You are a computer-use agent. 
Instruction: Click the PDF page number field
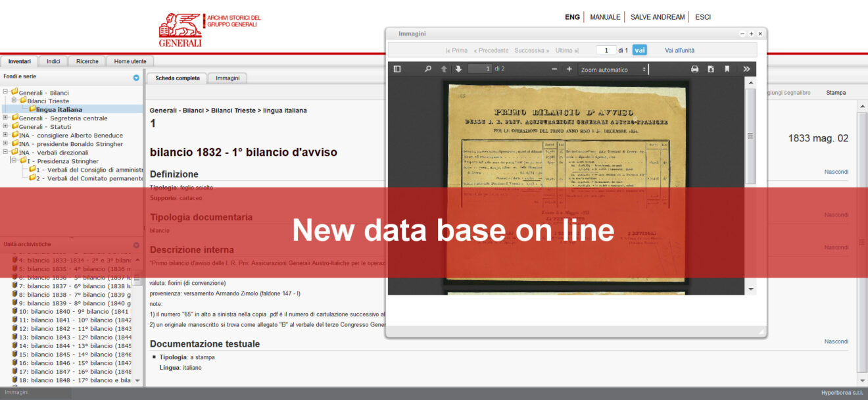(479, 69)
